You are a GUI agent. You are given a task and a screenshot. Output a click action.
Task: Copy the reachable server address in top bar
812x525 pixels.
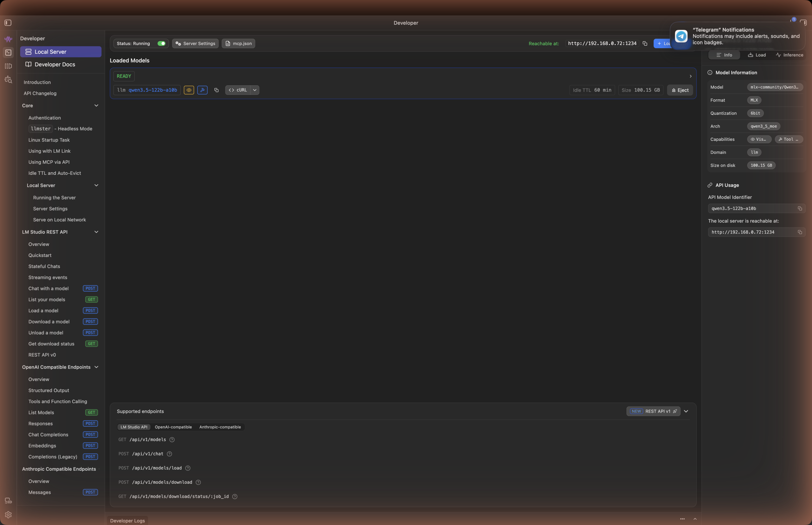(645, 44)
